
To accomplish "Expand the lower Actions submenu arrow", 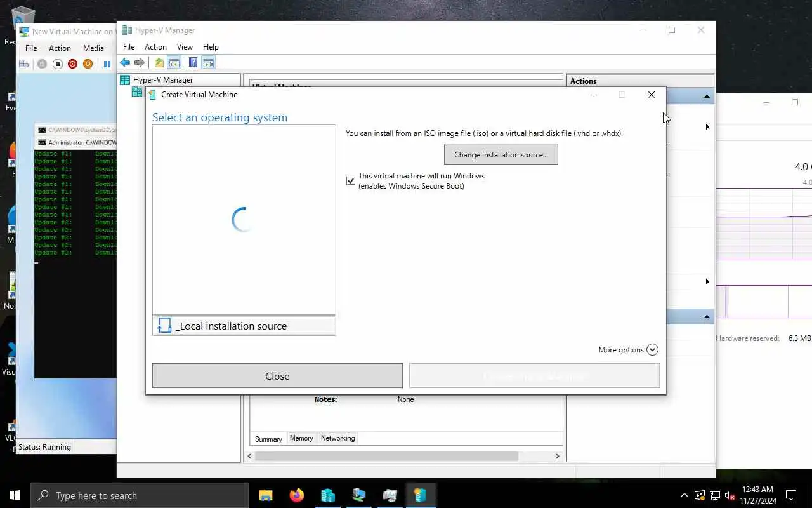I will (707, 281).
